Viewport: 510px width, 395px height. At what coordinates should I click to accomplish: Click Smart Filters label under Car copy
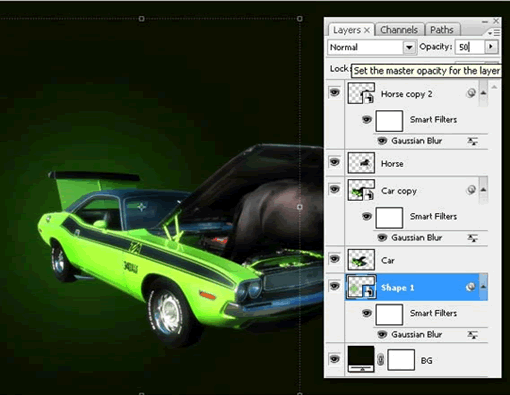point(433,216)
